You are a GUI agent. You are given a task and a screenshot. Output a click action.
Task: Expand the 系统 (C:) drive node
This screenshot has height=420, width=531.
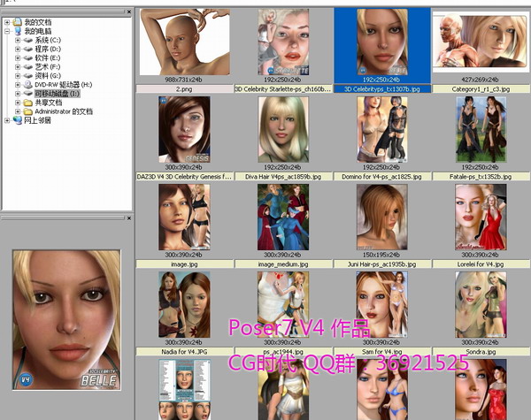click(x=18, y=41)
